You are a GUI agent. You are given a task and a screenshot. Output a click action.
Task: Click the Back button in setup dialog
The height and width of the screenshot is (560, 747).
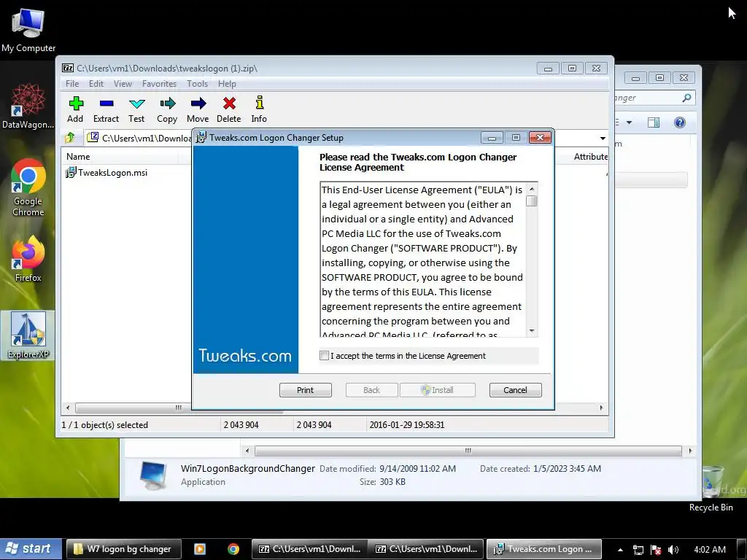[371, 390]
